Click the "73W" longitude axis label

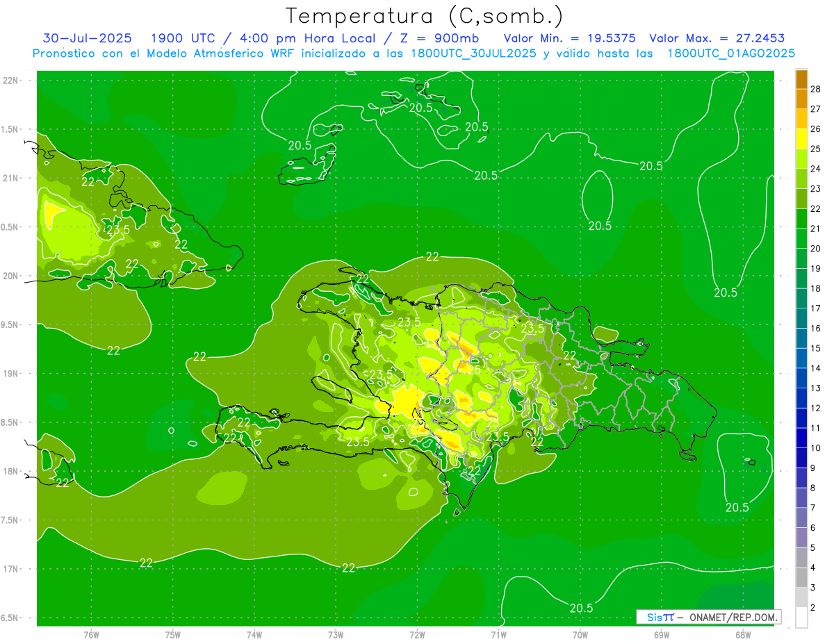336,634
